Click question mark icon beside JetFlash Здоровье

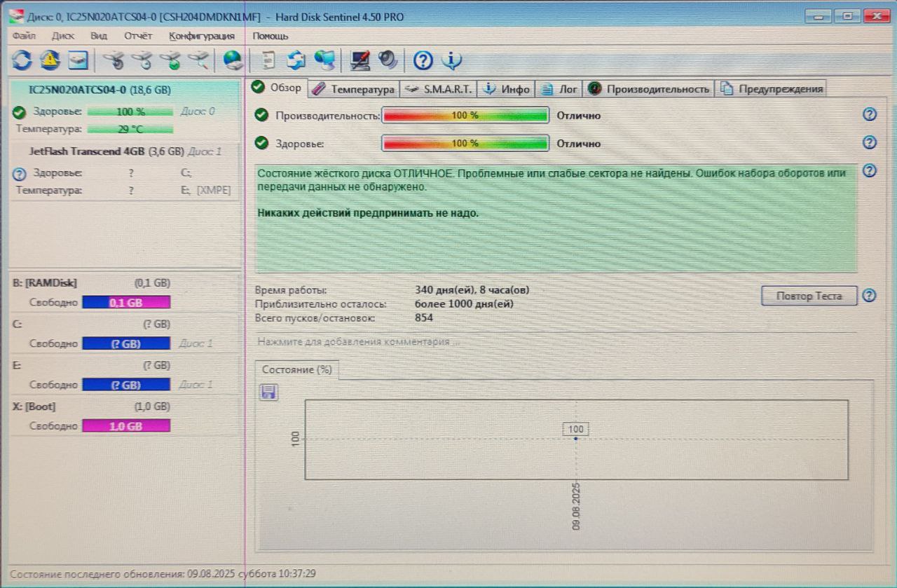pyautogui.click(x=20, y=175)
